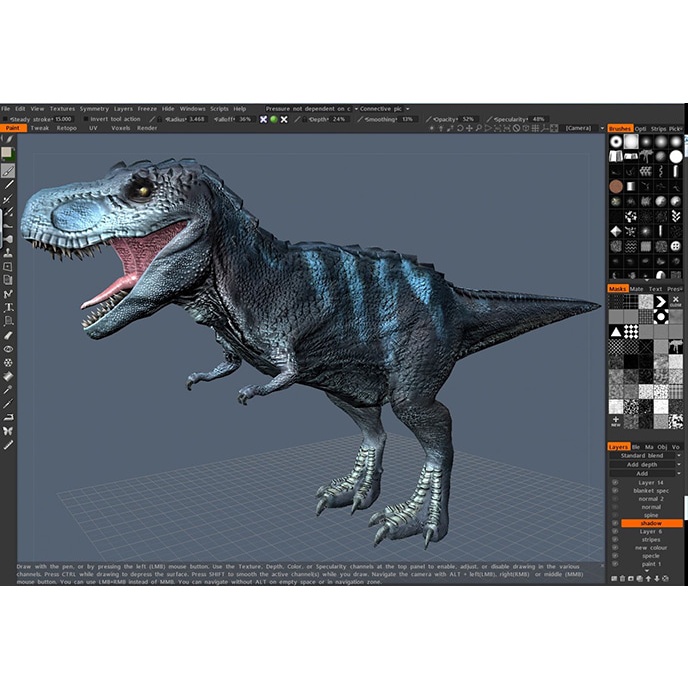Click the New mask plus icon

coord(616,421)
